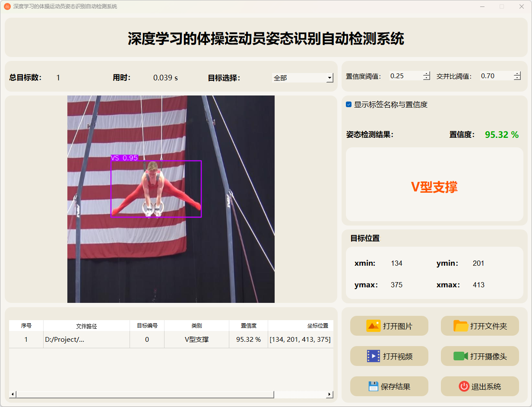The height and width of the screenshot is (407, 532).
Task: Click the green camera icon for Open Camera
Action: click(460, 356)
